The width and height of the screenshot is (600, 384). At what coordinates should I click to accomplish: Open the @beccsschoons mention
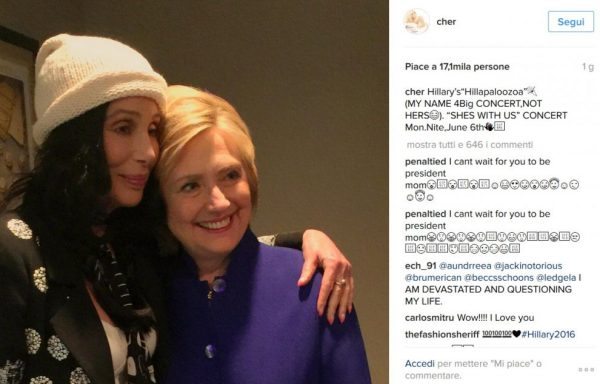(x=499, y=278)
